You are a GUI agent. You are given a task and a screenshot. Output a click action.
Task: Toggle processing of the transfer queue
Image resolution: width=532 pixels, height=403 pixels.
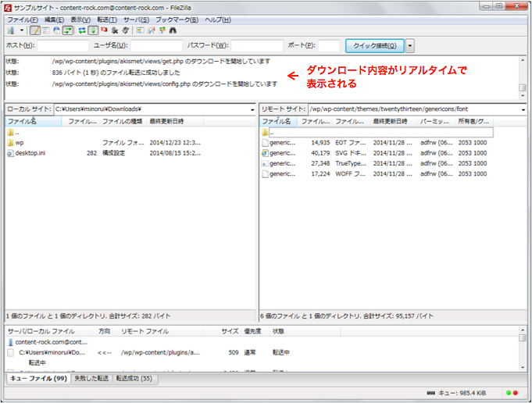tap(93, 30)
